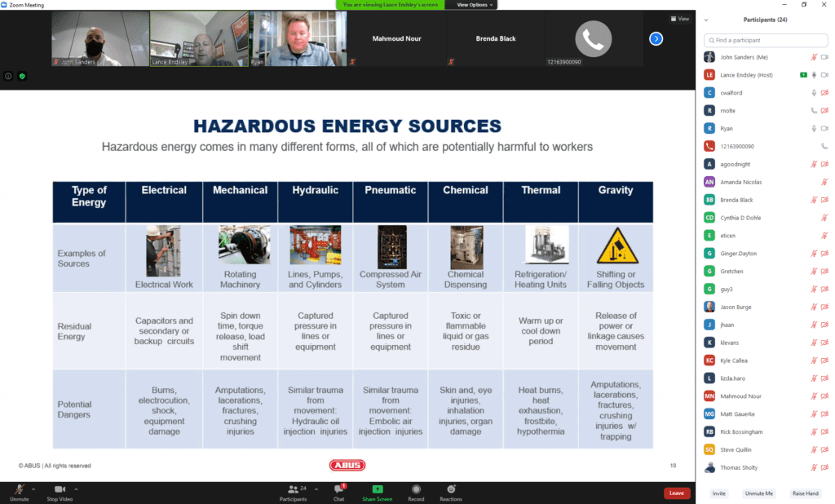Click the phone audio icon beside rnolte

(814, 111)
